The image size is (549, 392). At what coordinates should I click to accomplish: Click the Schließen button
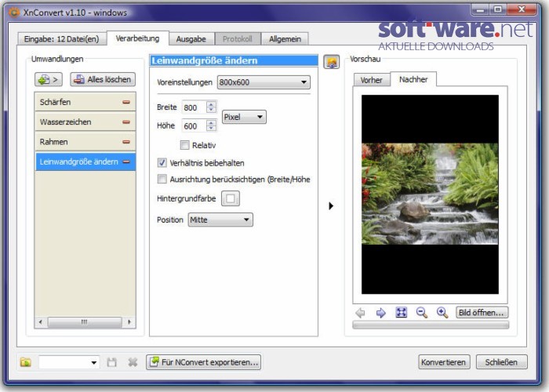[x=501, y=362]
